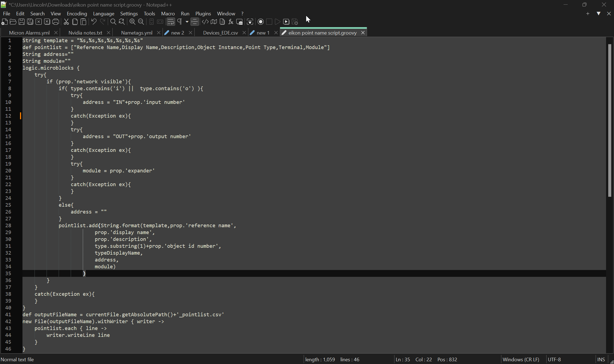
Task: Open the Find dialog magnifier icon
Action: [113, 22]
